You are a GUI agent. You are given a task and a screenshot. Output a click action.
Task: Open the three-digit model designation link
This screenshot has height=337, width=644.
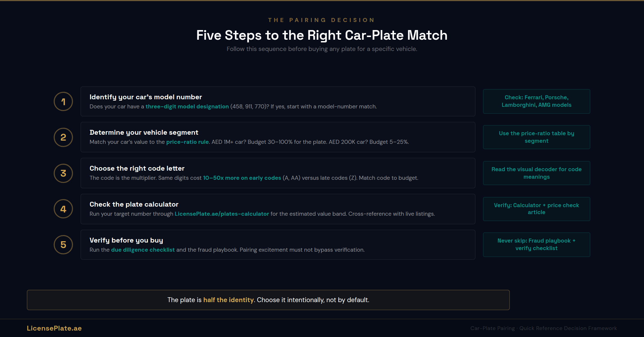[187, 107]
